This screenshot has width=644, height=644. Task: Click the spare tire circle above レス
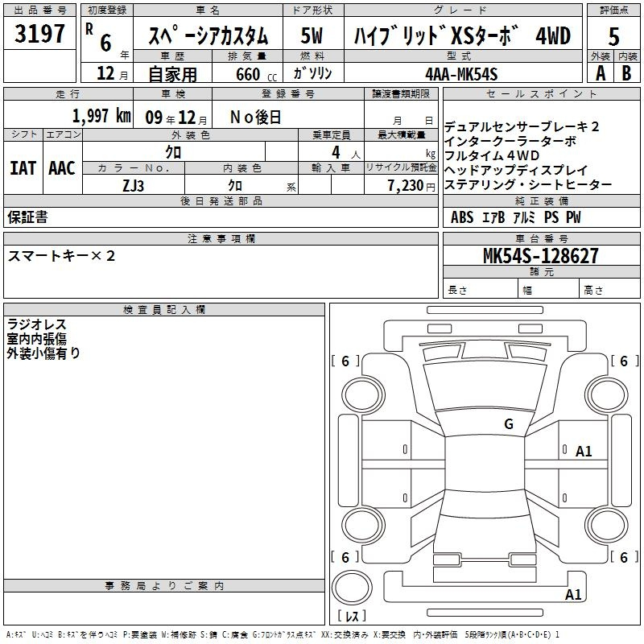[352, 588]
